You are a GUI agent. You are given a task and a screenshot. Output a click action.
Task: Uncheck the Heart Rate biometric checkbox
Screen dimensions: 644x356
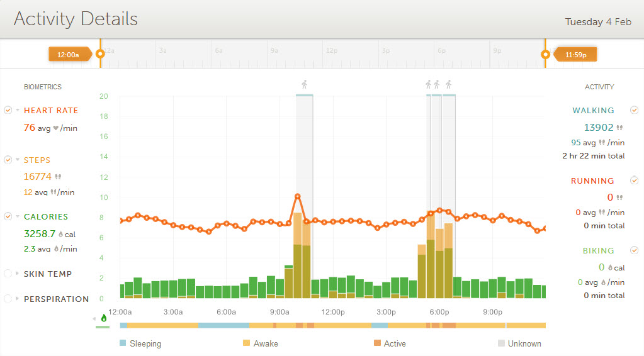[x=8, y=110]
